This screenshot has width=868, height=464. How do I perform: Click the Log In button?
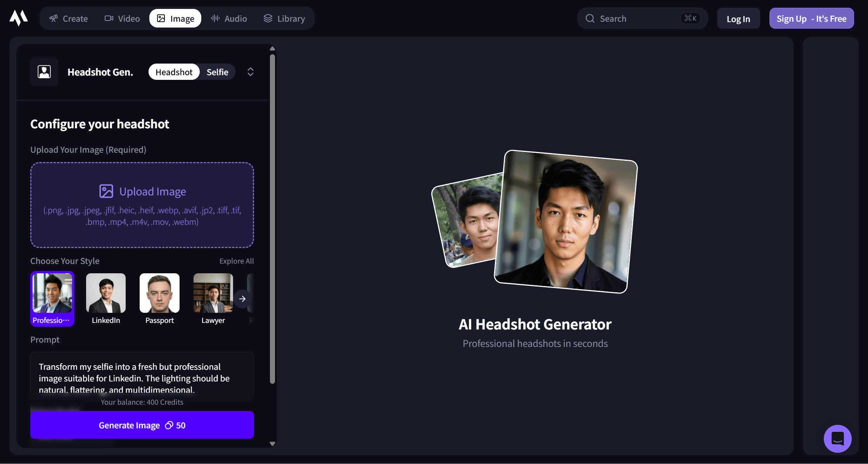[738, 18]
